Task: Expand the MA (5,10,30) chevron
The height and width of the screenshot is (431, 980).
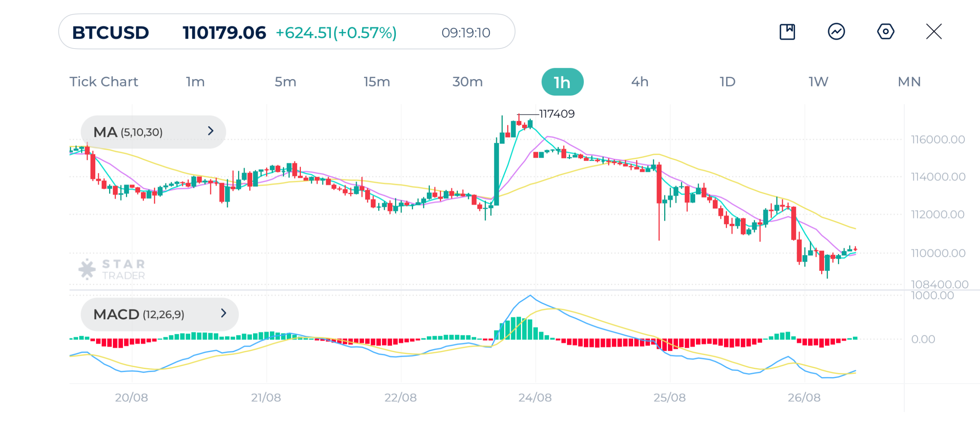Action: coord(210,131)
